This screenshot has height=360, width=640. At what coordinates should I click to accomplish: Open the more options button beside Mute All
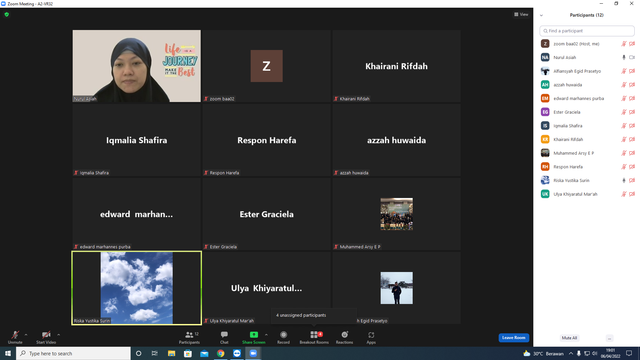(609, 338)
